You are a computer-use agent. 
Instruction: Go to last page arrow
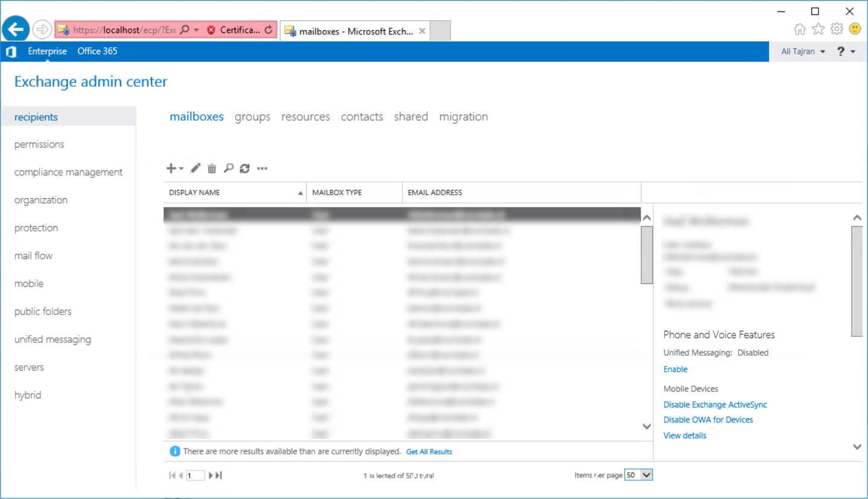tap(219, 475)
